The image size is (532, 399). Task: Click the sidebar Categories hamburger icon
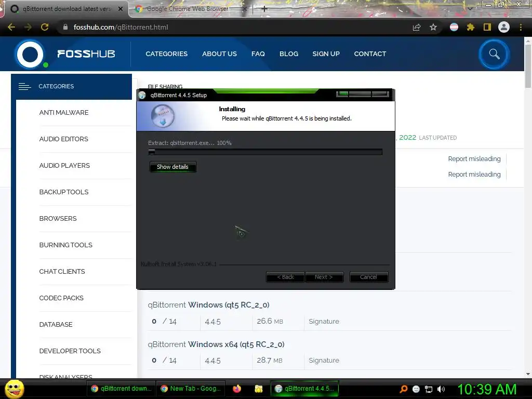coord(25,87)
